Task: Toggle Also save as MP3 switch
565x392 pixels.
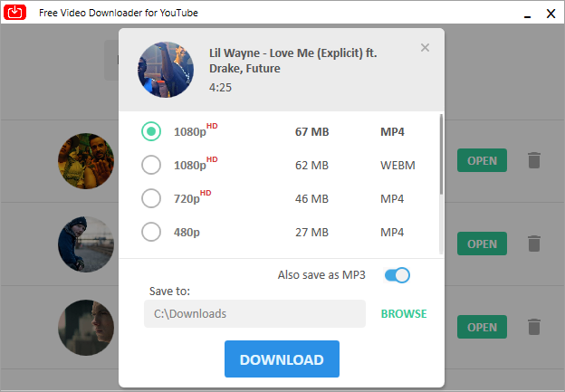Action: [397, 275]
